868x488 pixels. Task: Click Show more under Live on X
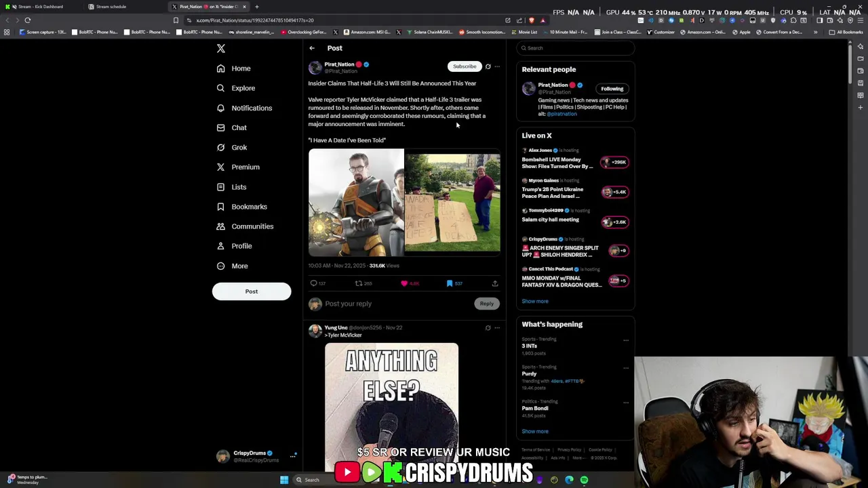pos(535,302)
